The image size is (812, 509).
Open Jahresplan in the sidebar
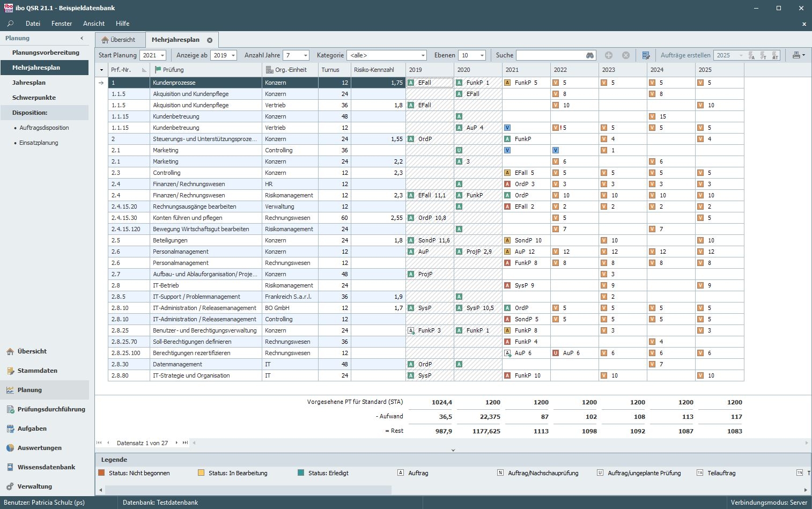point(29,83)
